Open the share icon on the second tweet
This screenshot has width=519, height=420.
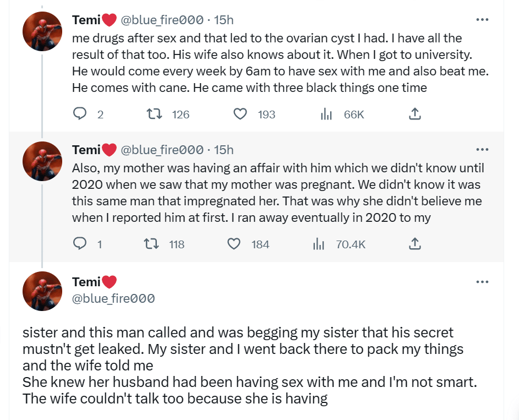[415, 244]
